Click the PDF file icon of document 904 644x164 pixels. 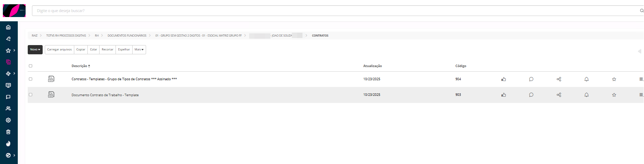(51, 79)
